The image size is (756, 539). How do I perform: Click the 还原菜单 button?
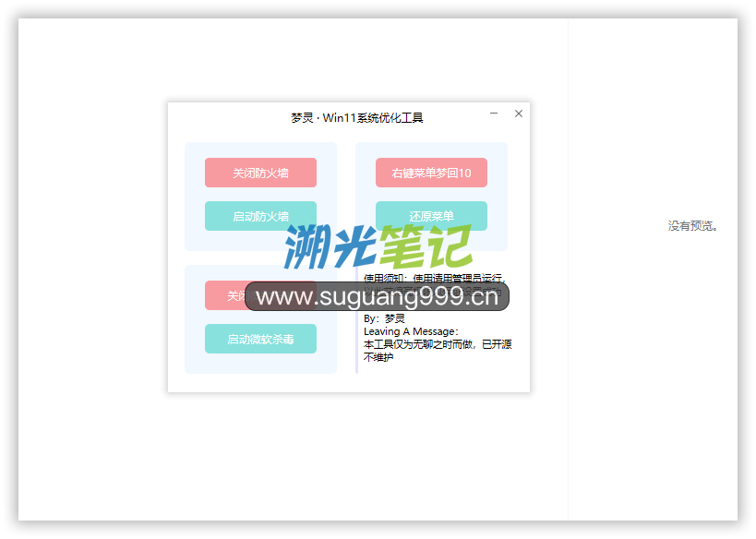[431, 215]
